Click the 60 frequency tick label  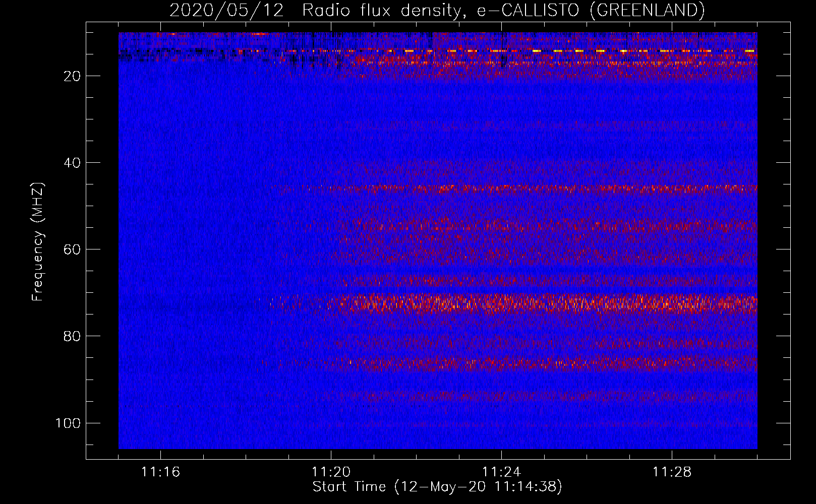[72, 249]
